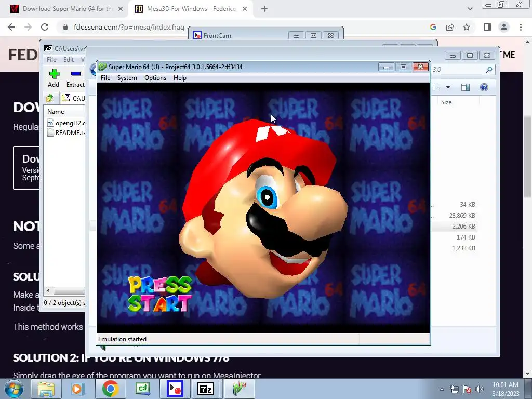The width and height of the screenshot is (532, 399).
Task: Click the network tray icon
Action: pos(454,389)
